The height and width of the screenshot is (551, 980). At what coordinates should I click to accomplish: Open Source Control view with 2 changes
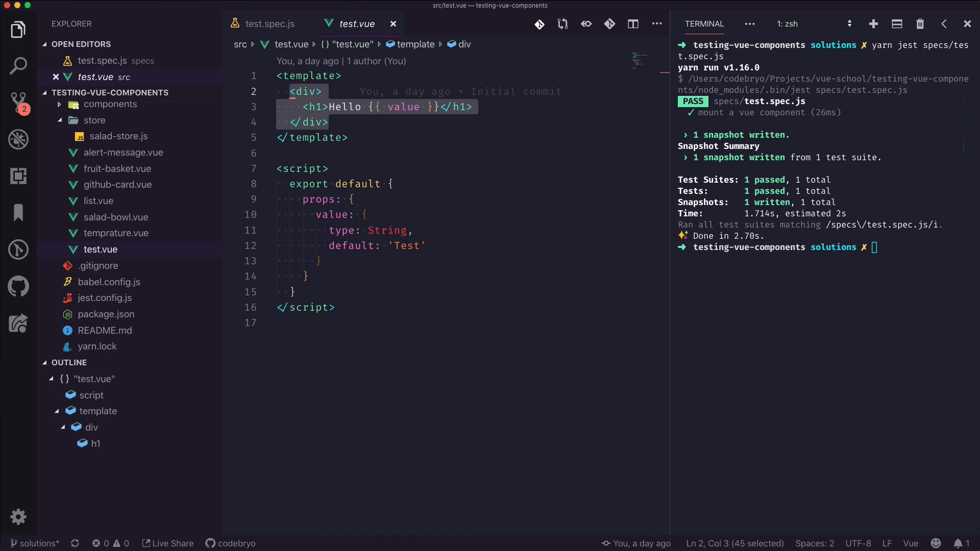pyautogui.click(x=18, y=103)
